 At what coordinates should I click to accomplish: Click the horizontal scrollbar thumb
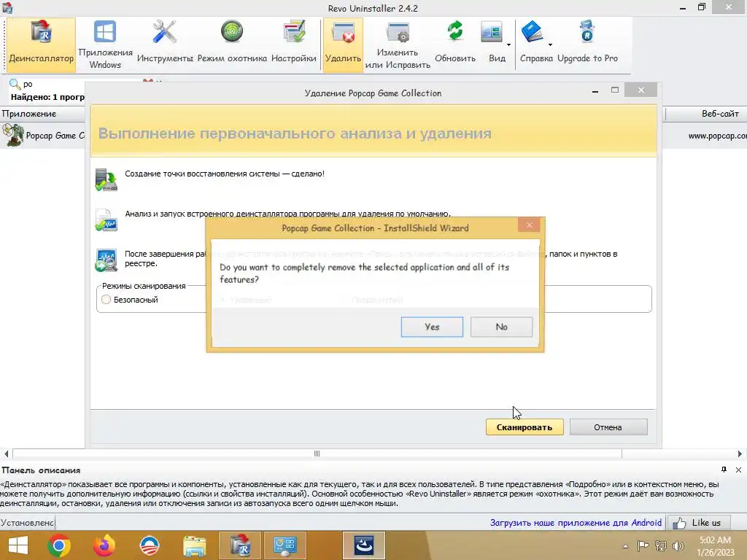click(x=317, y=454)
